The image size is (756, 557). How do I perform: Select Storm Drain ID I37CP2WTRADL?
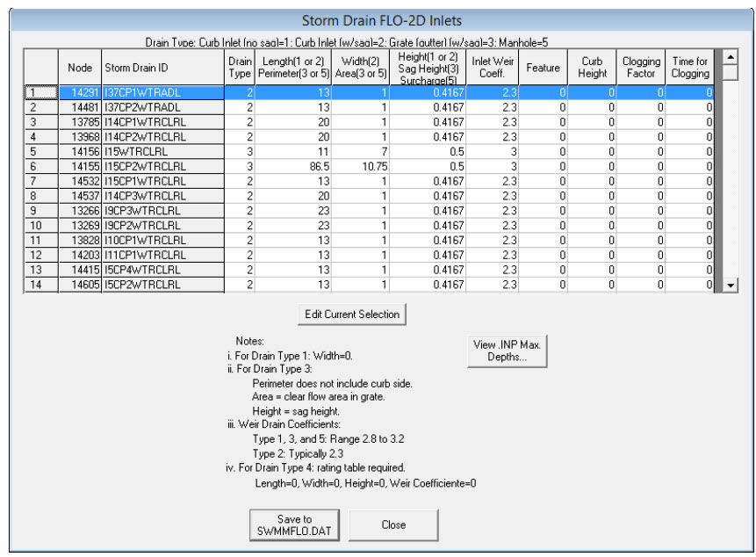coord(162,105)
